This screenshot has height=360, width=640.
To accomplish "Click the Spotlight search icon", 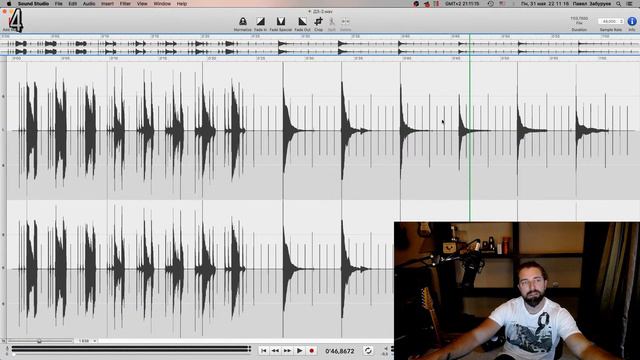I will (618, 4).
